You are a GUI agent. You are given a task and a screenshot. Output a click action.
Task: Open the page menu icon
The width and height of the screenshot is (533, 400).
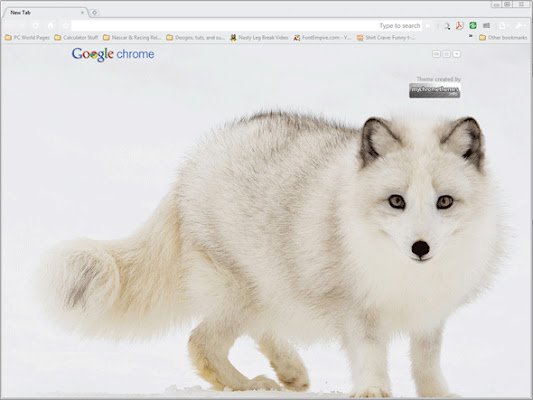tap(503, 26)
